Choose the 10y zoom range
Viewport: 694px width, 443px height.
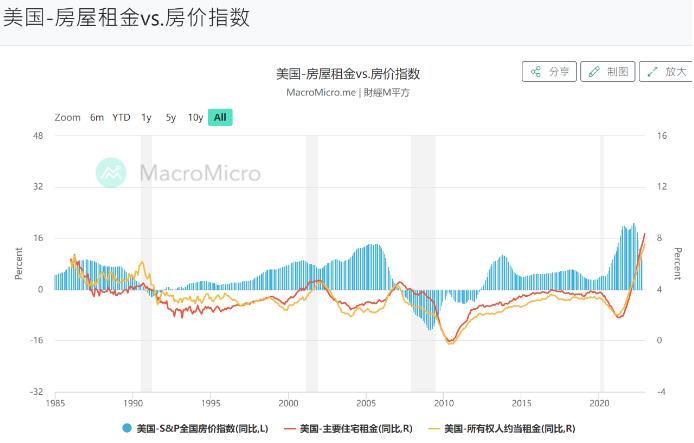pos(195,117)
